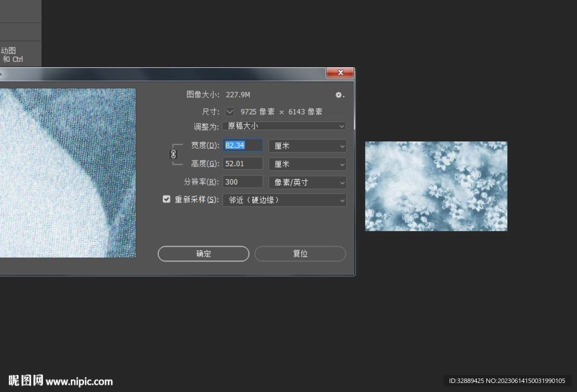Expand the 尺寸 dimensions unit chevron
The height and width of the screenshot is (392, 577).
(x=229, y=111)
